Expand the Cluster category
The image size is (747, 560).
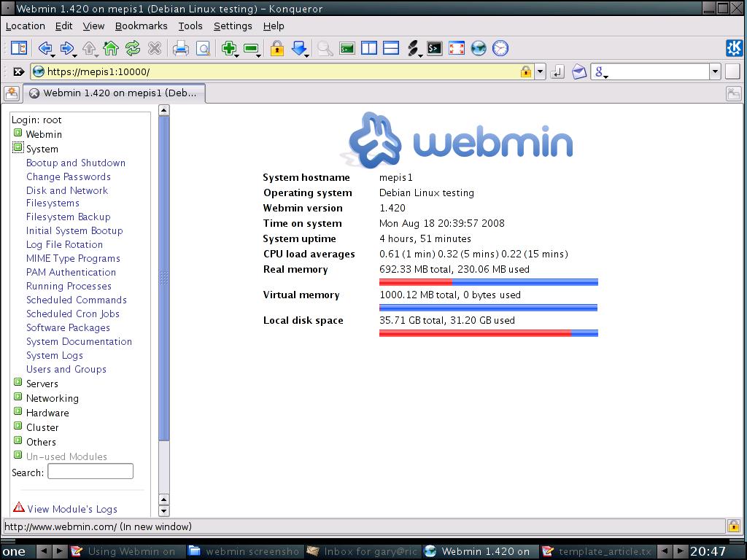click(x=18, y=426)
